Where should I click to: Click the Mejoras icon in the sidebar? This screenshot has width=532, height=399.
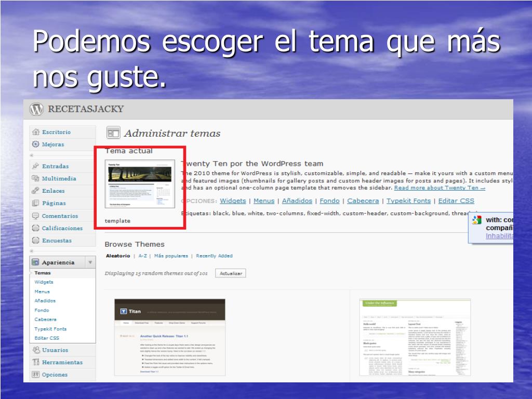[x=36, y=144]
